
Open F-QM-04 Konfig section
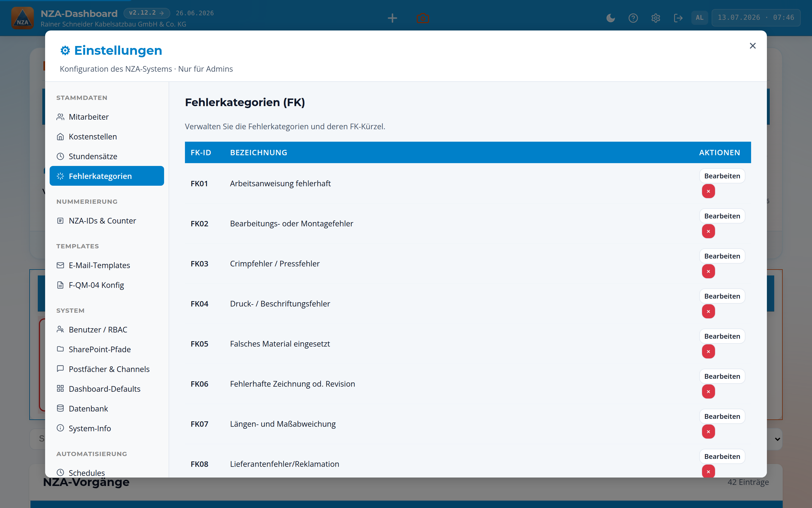(107, 285)
